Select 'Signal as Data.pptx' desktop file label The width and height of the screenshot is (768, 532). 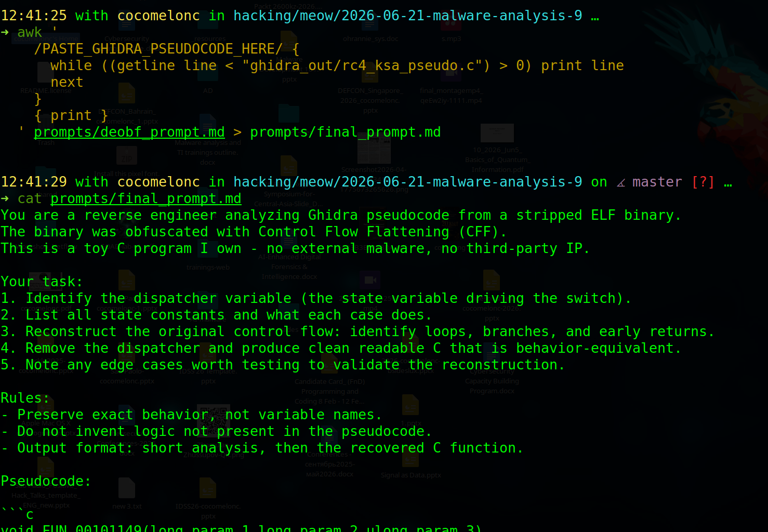[x=411, y=475]
